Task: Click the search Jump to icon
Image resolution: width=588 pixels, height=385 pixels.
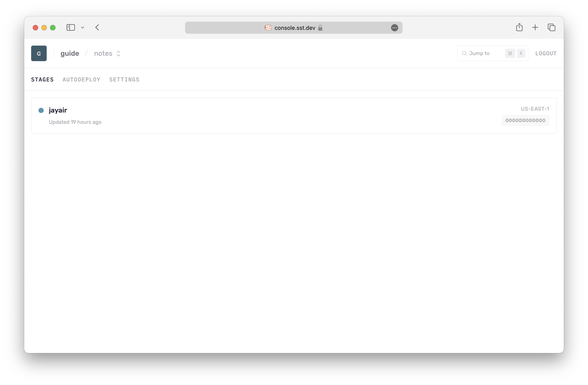Action: click(464, 53)
